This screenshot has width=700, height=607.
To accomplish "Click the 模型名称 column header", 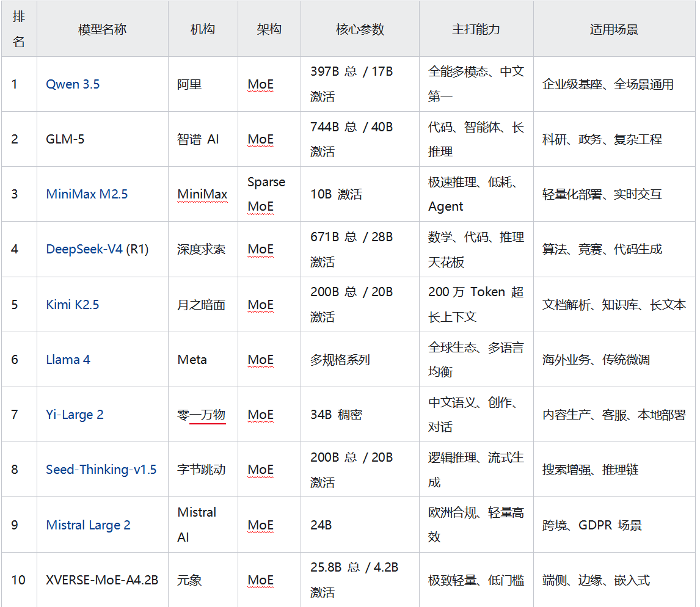I will point(103,29).
